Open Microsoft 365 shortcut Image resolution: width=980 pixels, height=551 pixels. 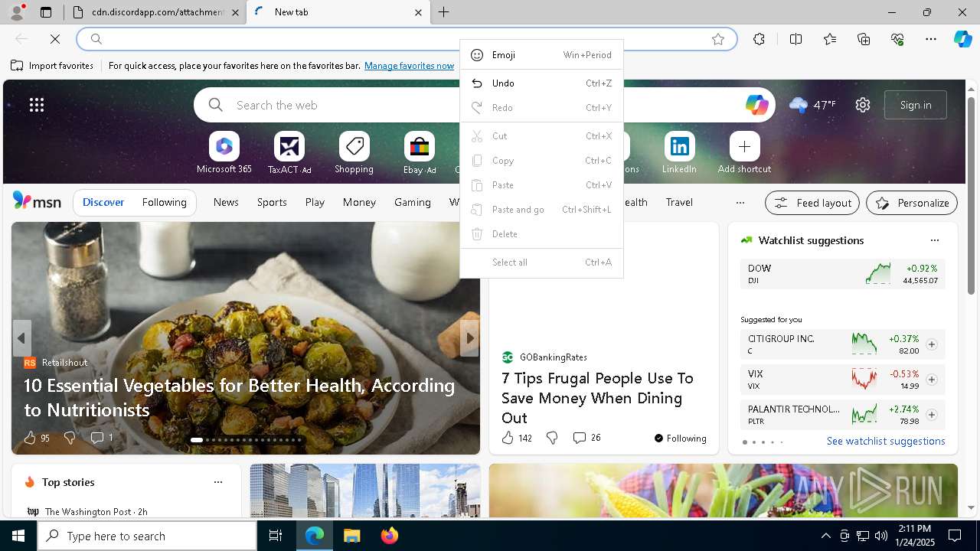(x=224, y=153)
